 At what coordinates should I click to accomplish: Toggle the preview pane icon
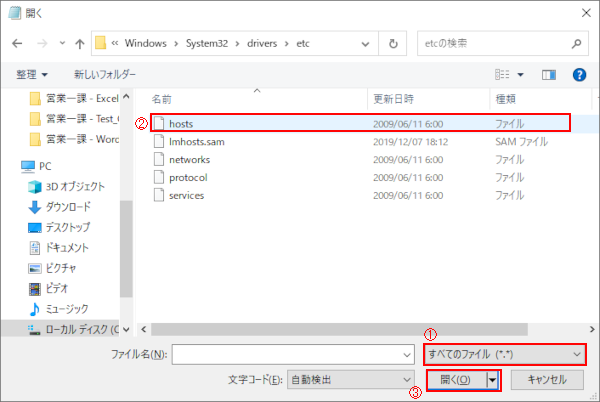pos(549,75)
